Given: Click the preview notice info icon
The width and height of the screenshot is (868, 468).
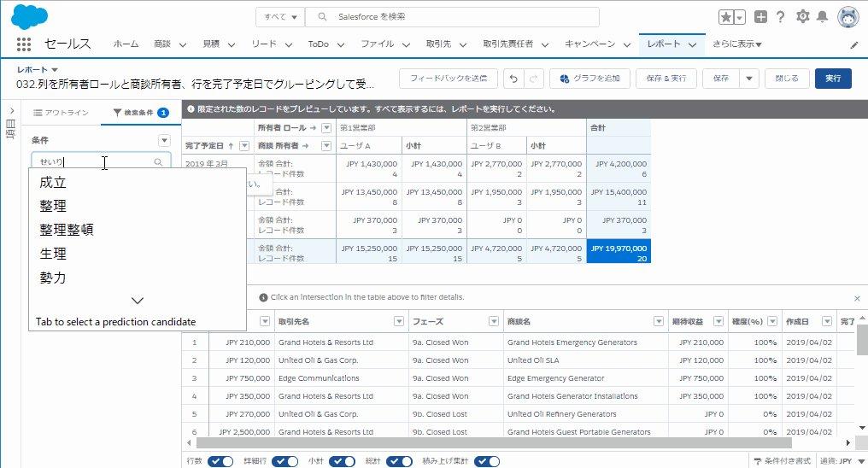Looking at the screenshot, I should [x=191, y=109].
